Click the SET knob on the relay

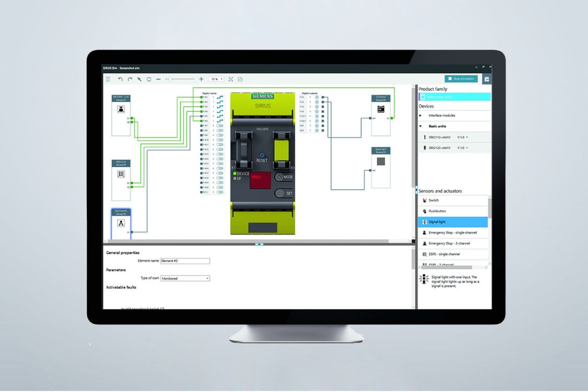pyautogui.click(x=280, y=193)
